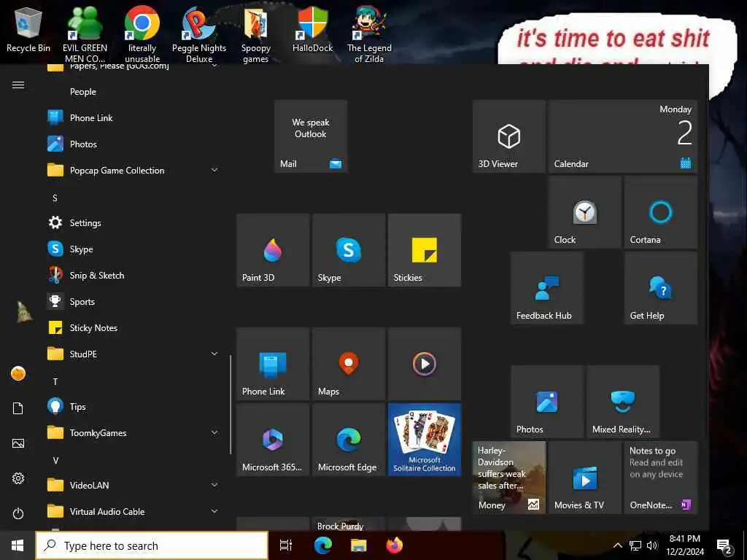This screenshot has width=747, height=560.
Task: Jump to letter V section header
Action: [x=55, y=461]
